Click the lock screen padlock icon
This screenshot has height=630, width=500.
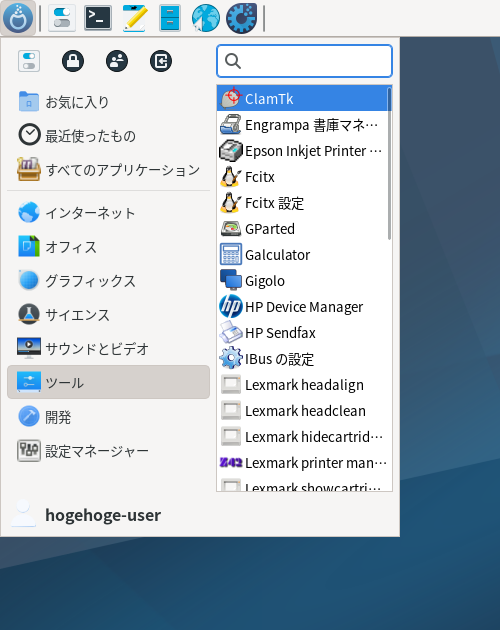[x=73, y=61]
